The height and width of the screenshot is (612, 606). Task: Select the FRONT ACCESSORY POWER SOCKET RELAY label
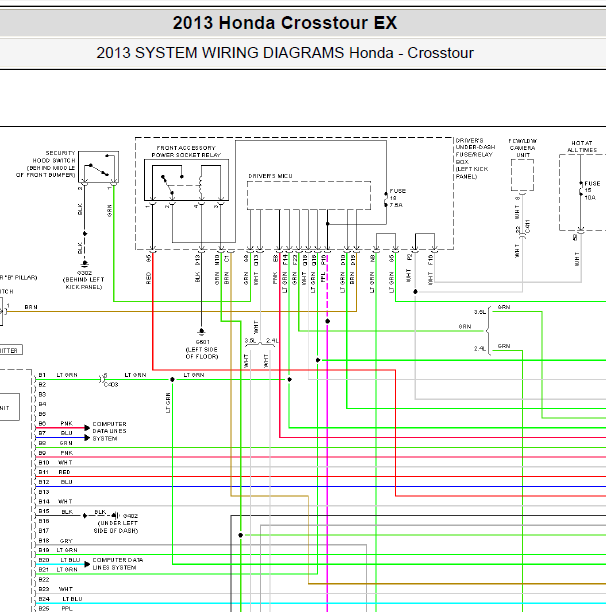pos(186,151)
